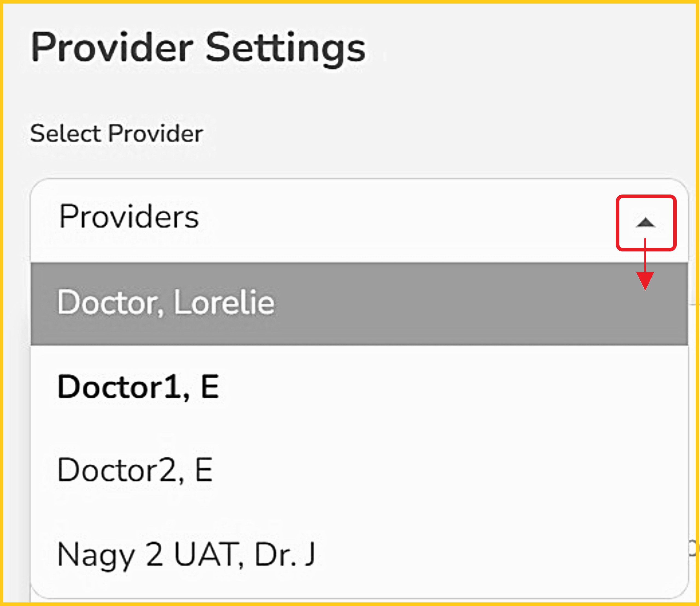Select the third provider option, Doctor2
The image size is (700, 606).
(x=135, y=470)
